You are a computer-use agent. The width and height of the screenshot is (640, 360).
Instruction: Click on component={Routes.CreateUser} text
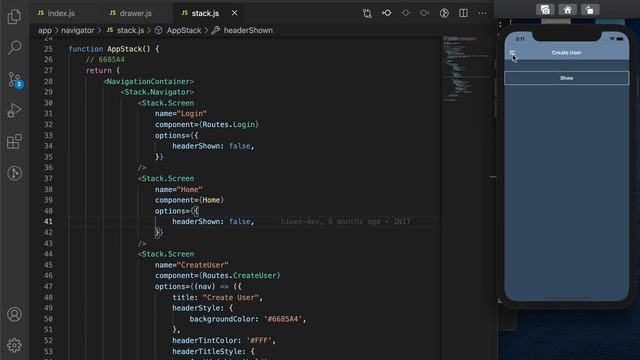click(x=218, y=276)
